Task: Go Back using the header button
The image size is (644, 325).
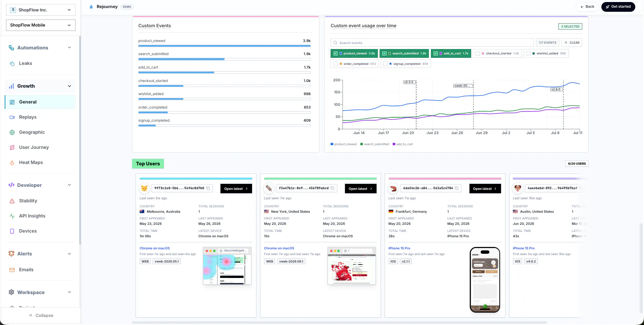Action: click(587, 7)
